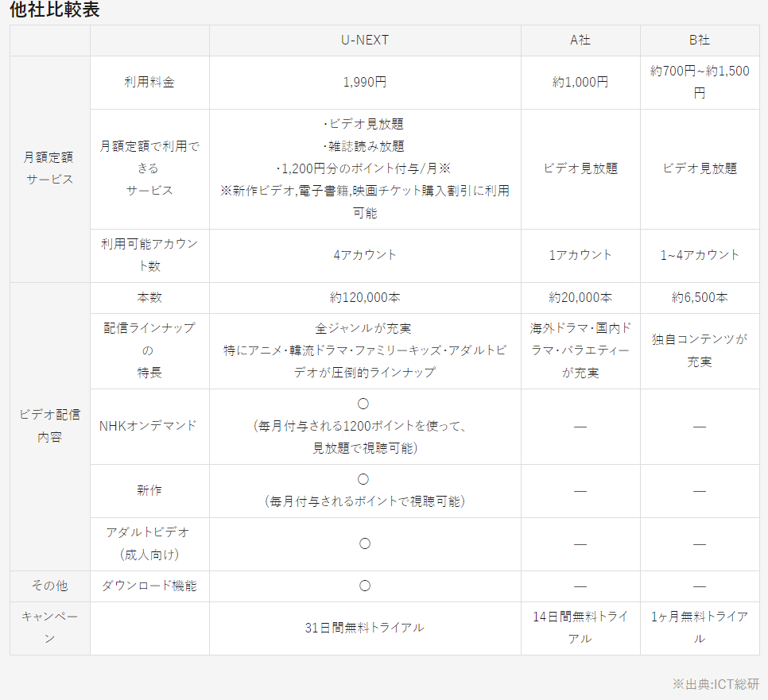Click the 約700円~約1,500円 price cell
768x700 pixels.
[700, 83]
